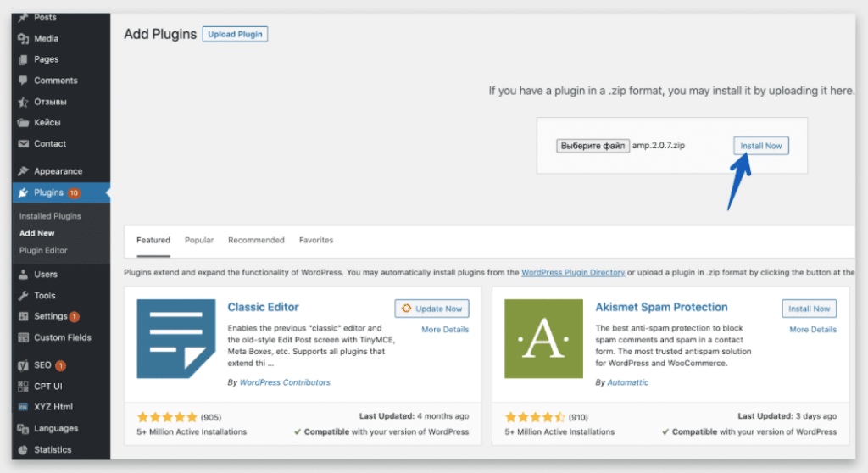Viewport: 868px width, 473px height.
Task: Open Comments via its speech bubble icon
Action: 23,81
